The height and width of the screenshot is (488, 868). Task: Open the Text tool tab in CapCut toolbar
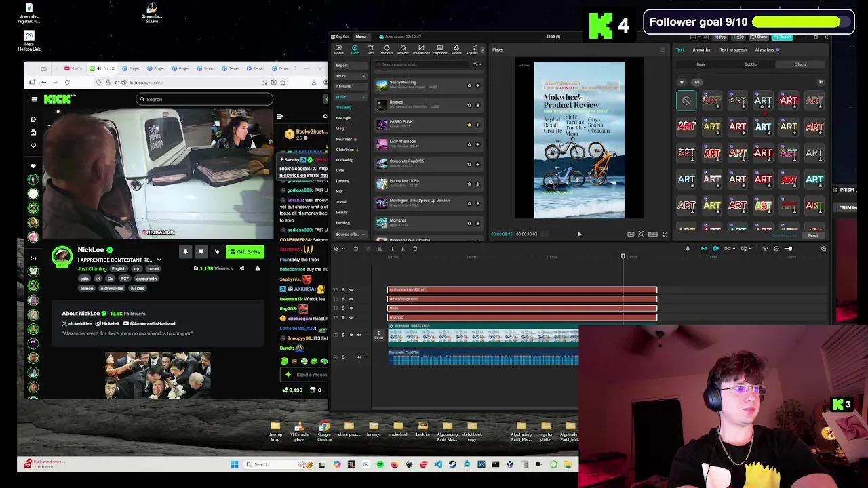point(371,50)
